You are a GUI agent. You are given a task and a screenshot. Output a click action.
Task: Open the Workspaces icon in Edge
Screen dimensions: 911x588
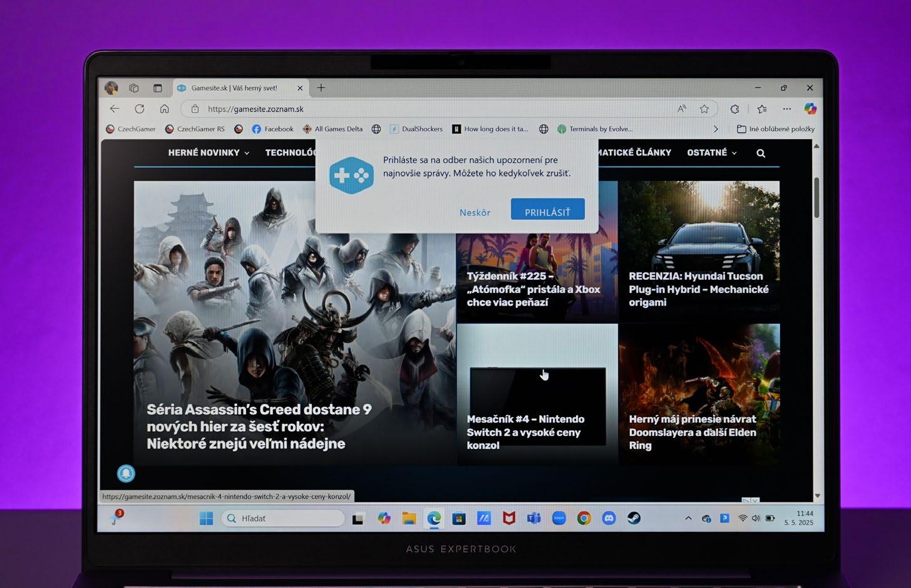click(134, 88)
